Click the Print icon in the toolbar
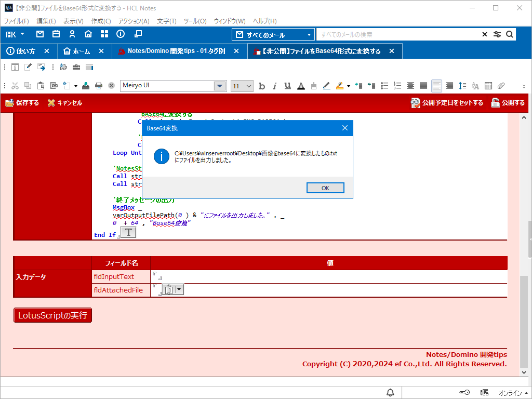Screen dimensions: 532x399 (x=99, y=86)
